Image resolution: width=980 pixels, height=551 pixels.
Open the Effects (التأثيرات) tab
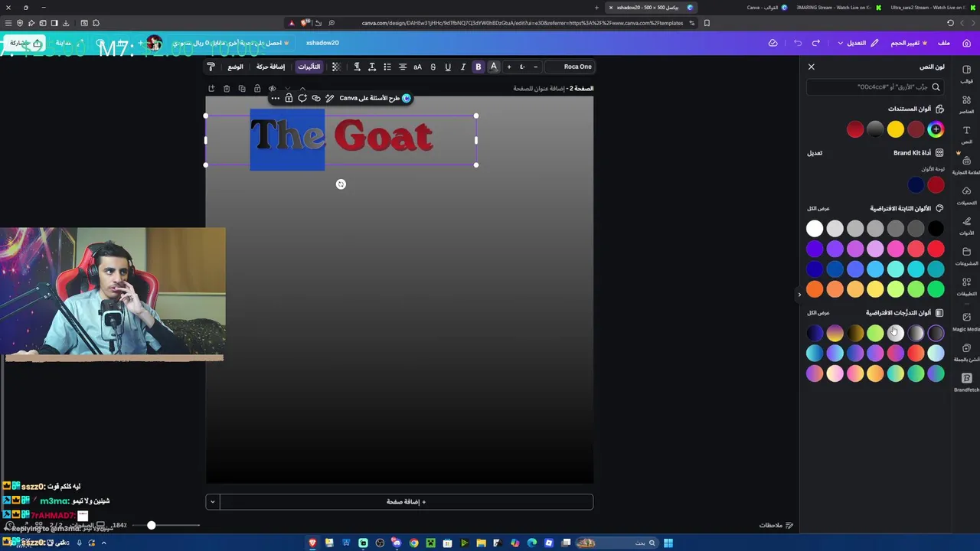point(309,67)
